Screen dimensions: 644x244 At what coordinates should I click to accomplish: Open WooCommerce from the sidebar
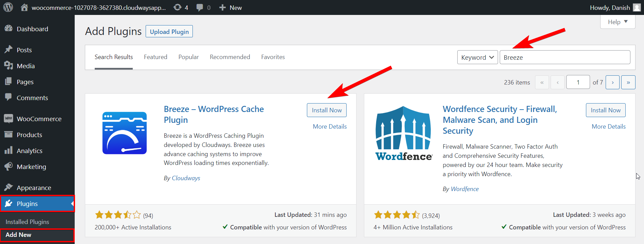tap(39, 119)
